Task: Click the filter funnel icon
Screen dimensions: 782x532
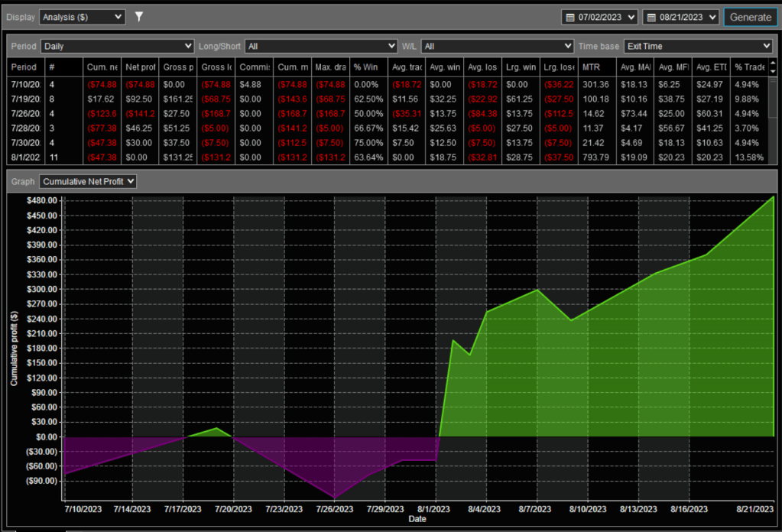Action: pos(139,16)
